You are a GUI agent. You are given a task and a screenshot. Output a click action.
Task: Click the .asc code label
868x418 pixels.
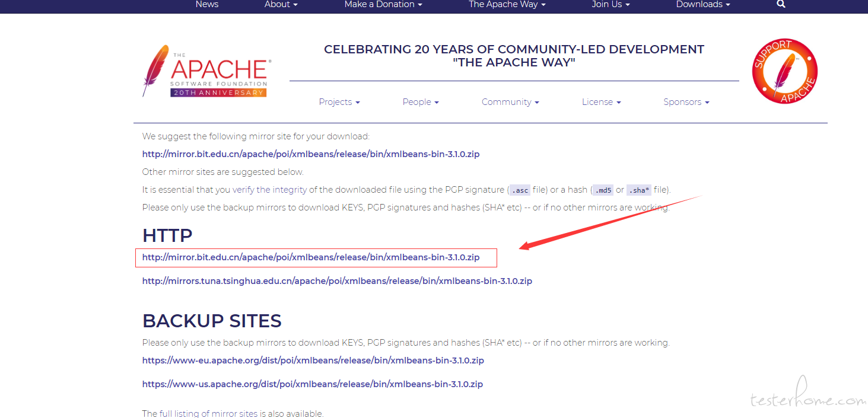tap(520, 190)
